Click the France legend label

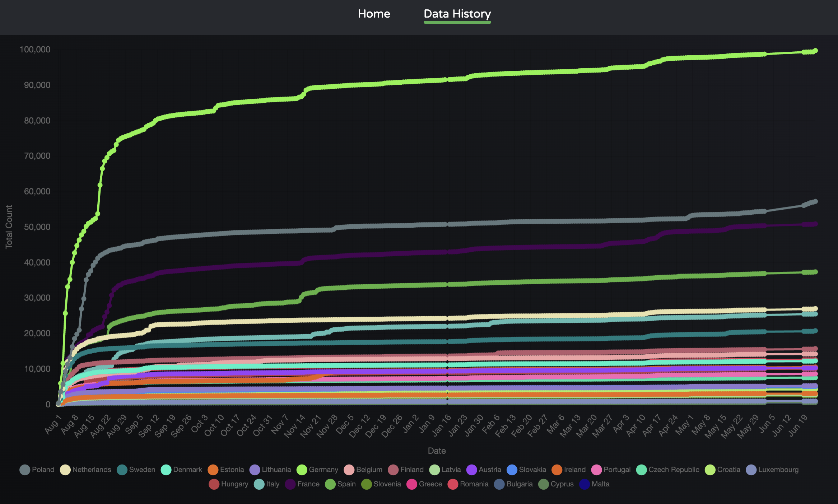tap(308, 484)
